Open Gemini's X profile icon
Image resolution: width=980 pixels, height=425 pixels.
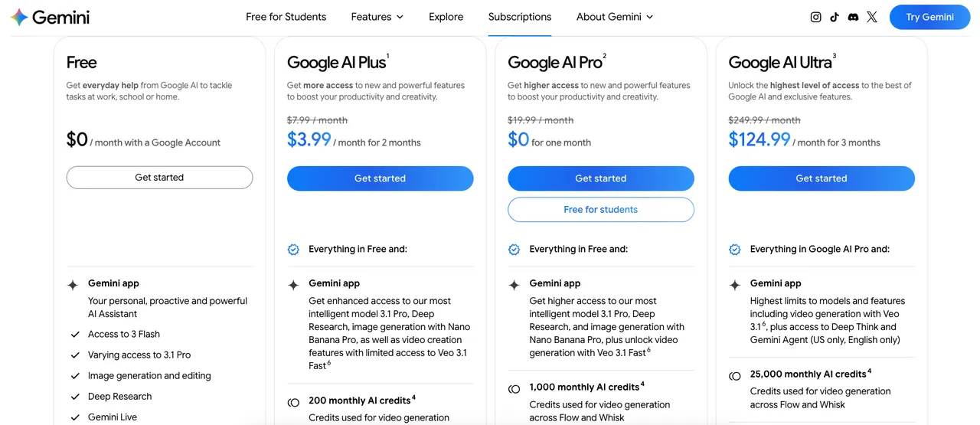[872, 17]
